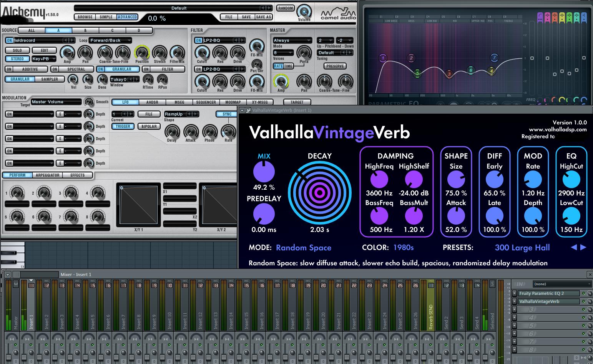593x364 pixels.
Task: Click the 1980s COLOR value in Valhalla
Action: [x=404, y=248]
